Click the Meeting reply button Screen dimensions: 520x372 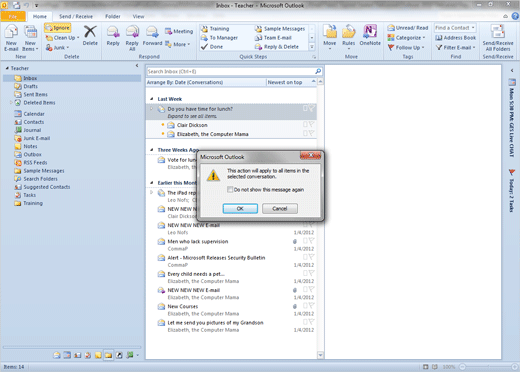click(179, 31)
